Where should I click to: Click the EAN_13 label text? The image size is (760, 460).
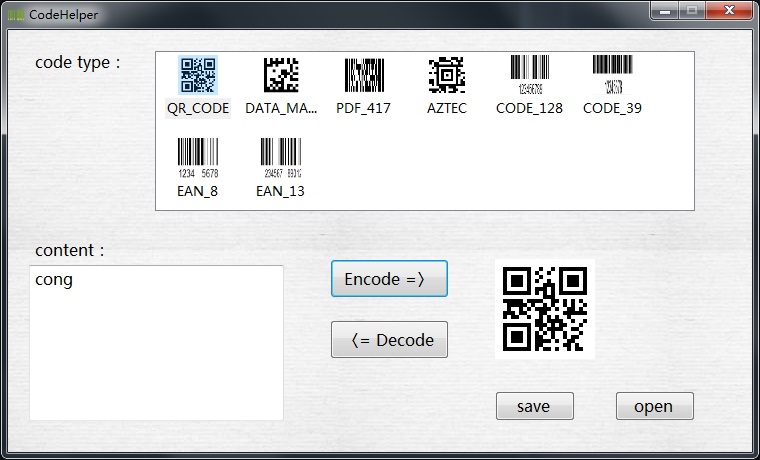(281, 191)
